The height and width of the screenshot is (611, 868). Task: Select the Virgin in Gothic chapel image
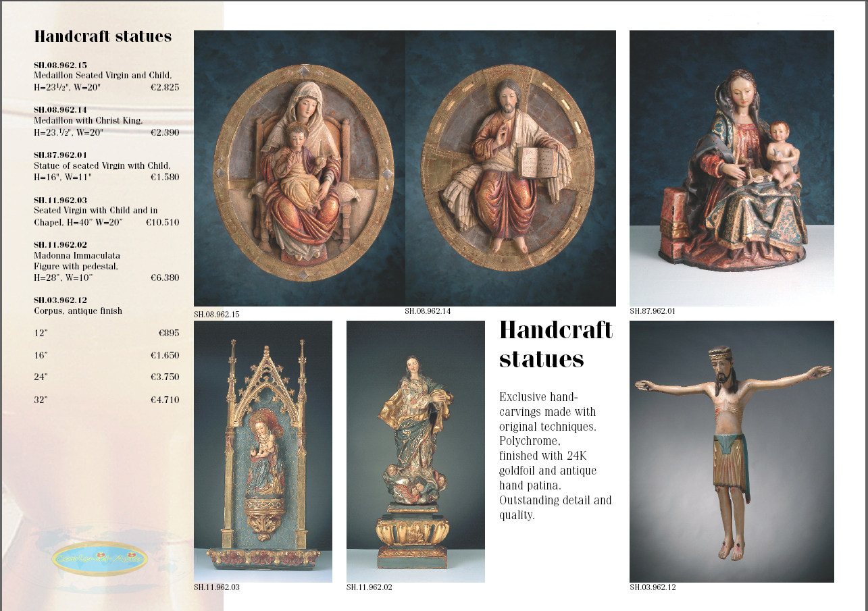263,451
